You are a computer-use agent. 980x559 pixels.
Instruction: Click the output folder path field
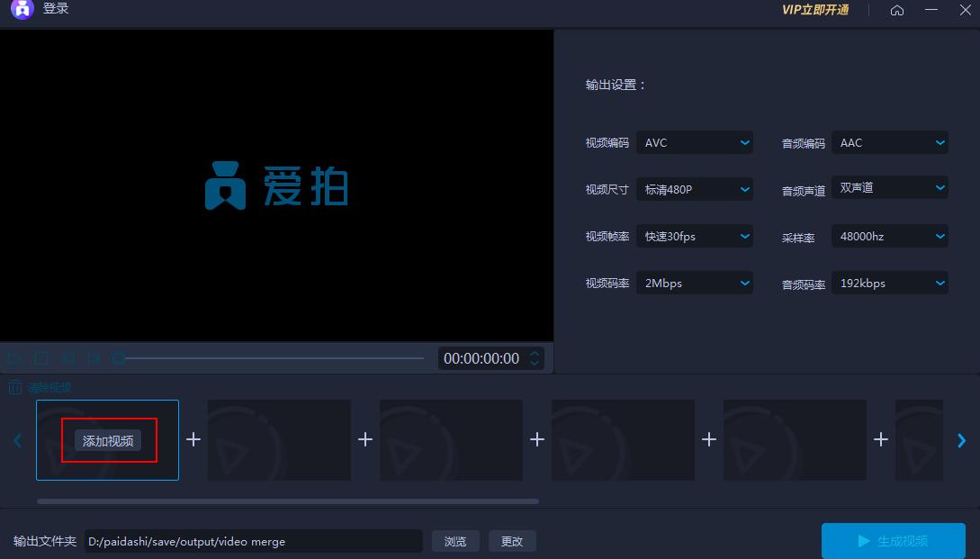[253, 541]
